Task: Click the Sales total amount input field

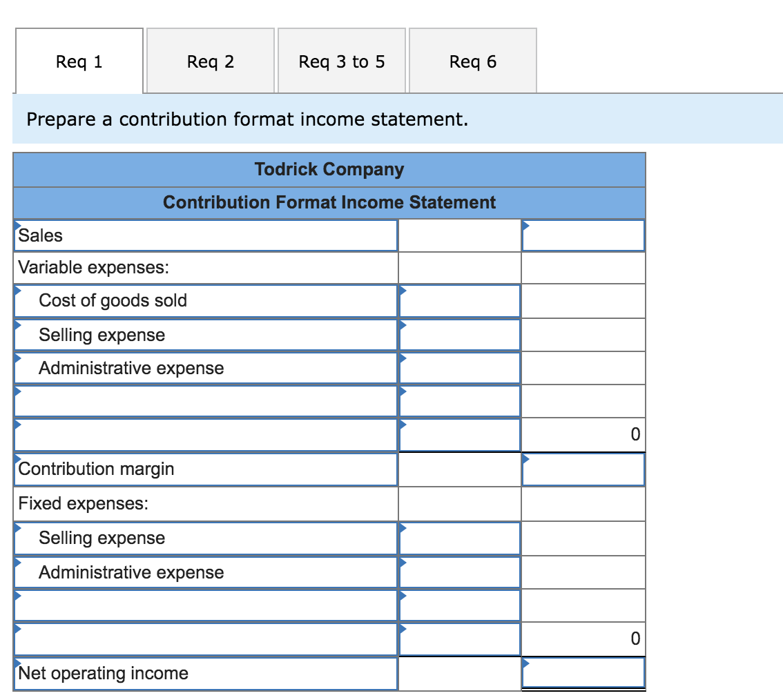Action: pyautogui.click(x=583, y=235)
